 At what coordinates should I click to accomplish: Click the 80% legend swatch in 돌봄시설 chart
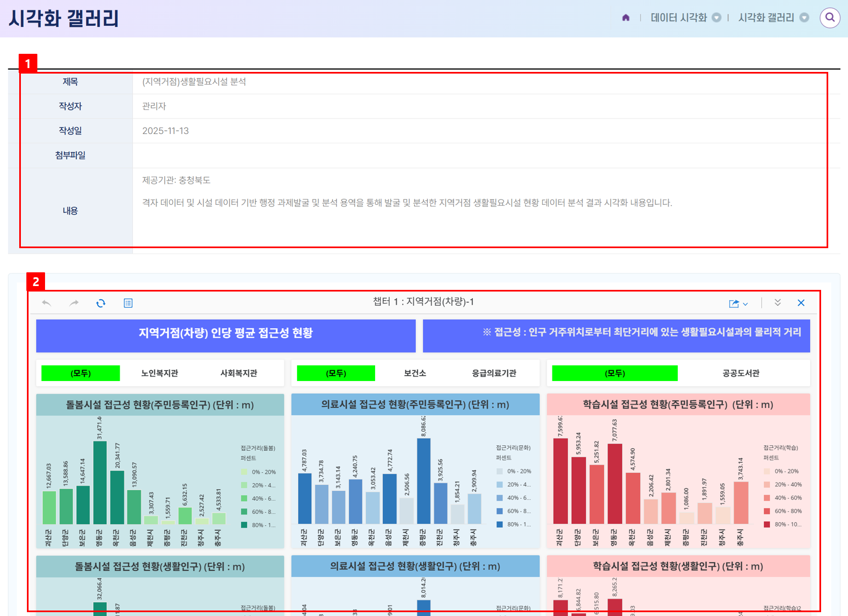[x=244, y=525]
